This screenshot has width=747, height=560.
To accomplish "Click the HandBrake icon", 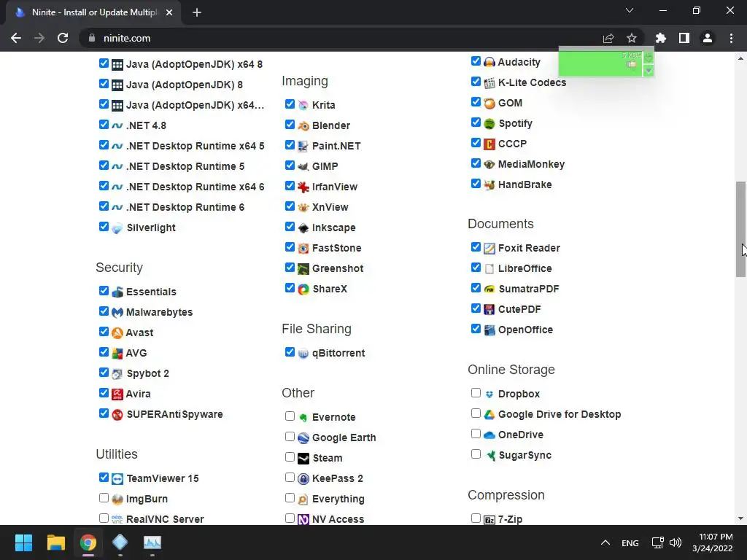I will pyautogui.click(x=489, y=184).
